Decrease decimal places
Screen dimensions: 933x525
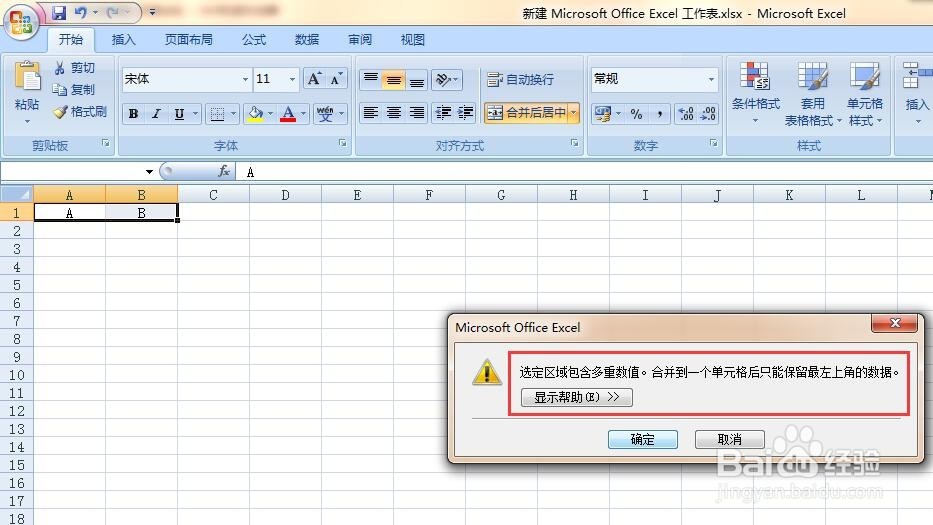pyautogui.click(x=708, y=114)
